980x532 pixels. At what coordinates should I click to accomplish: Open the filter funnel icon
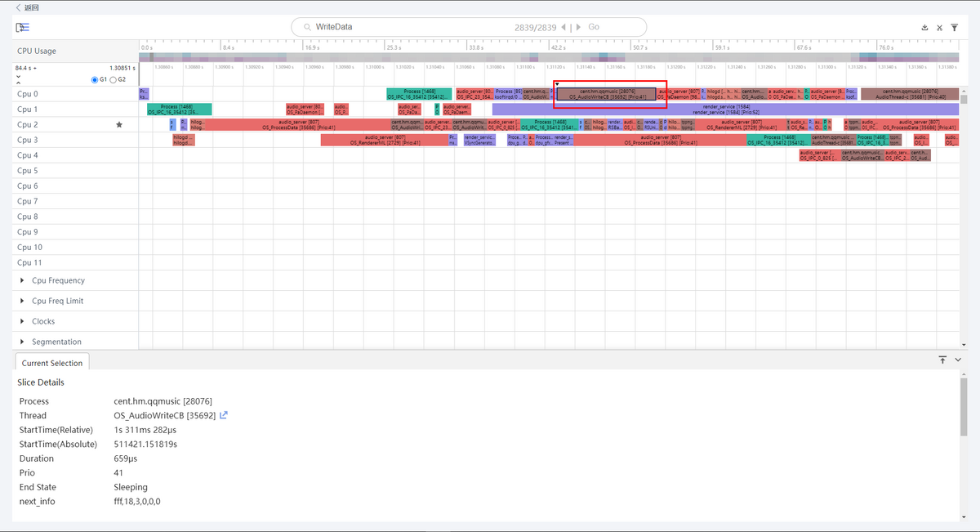coord(954,27)
